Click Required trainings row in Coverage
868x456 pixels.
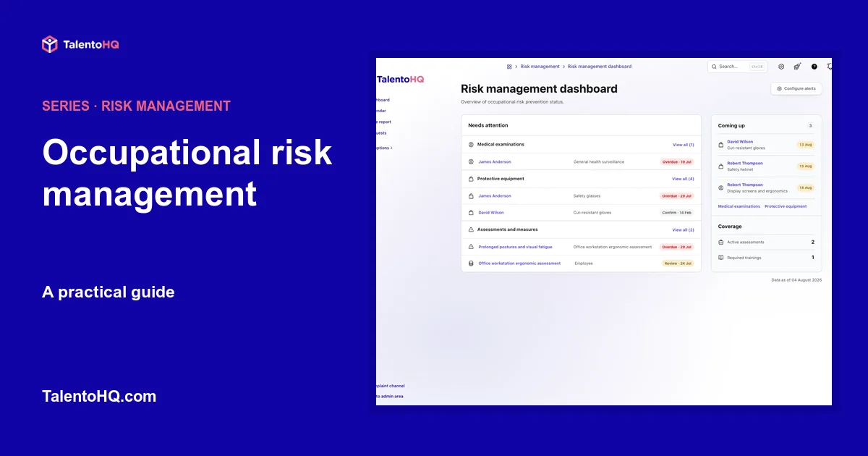(766, 258)
